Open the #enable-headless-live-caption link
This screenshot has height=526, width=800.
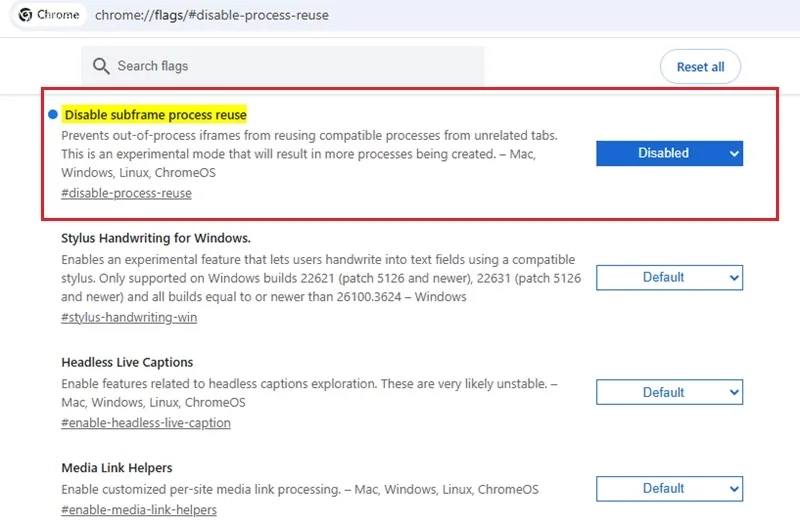(x=146, y=423)
